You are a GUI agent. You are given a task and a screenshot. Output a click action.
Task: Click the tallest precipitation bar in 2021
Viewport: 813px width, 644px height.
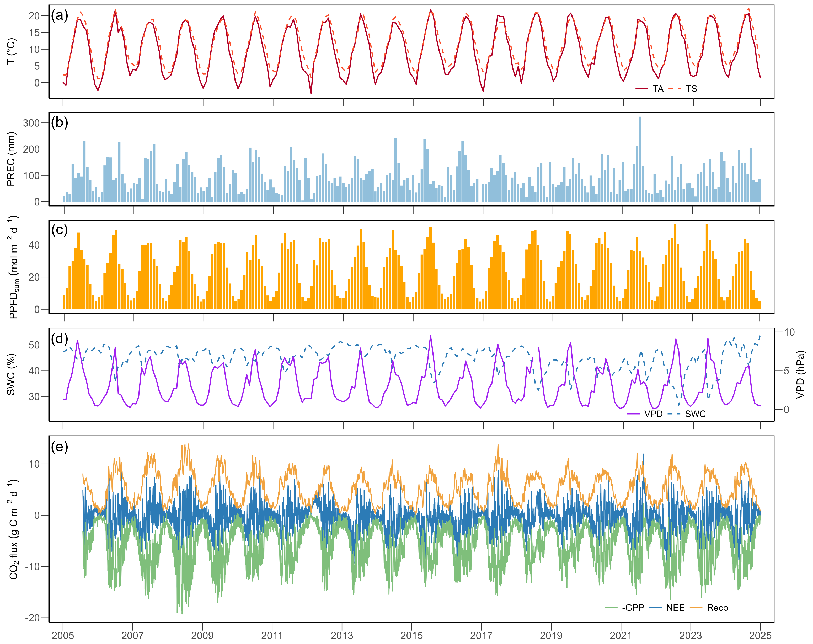pos(640,159)
